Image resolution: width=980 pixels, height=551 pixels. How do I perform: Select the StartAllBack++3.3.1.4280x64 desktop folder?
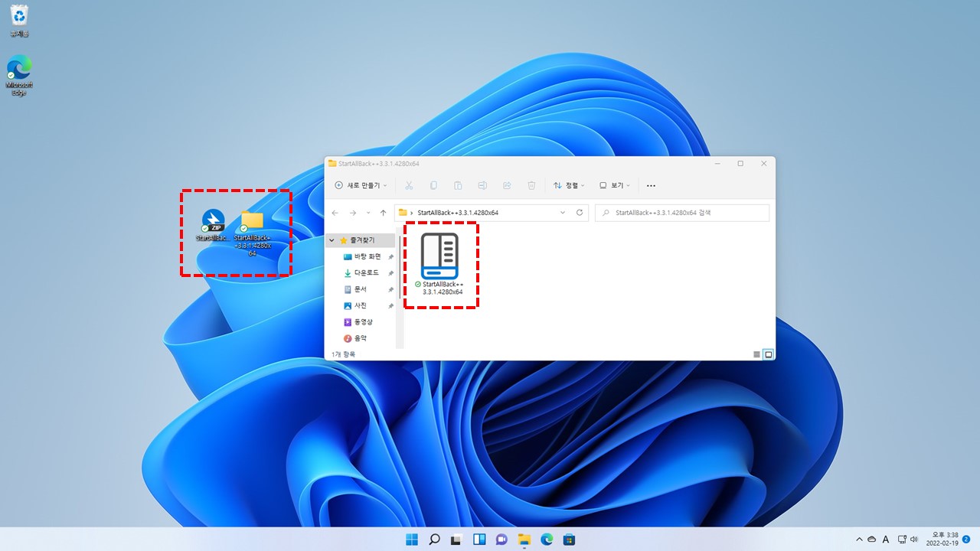(252, 233)
